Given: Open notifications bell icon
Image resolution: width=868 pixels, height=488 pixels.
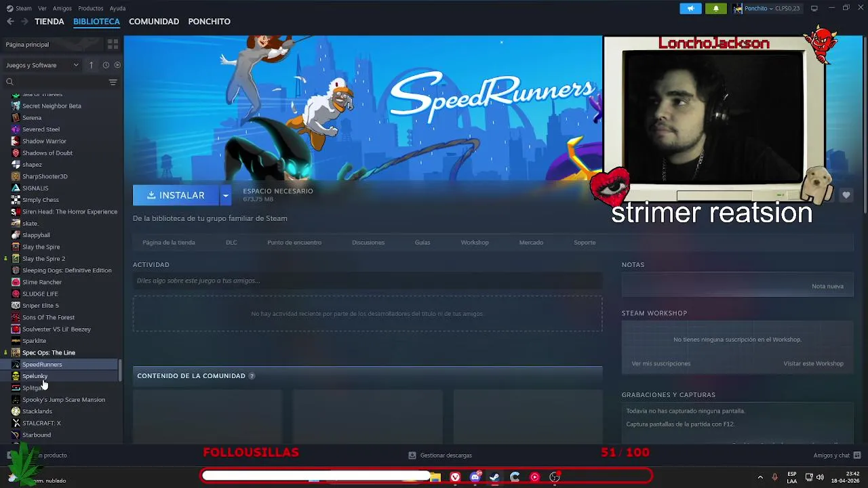Looking at the screenshot, I should click(x=716, y=8).
